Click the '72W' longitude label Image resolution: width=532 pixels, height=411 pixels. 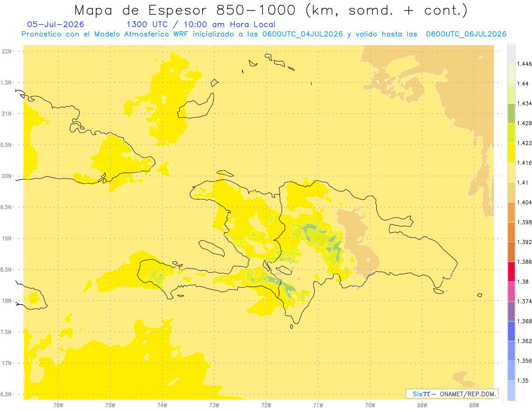coord(266,405)
